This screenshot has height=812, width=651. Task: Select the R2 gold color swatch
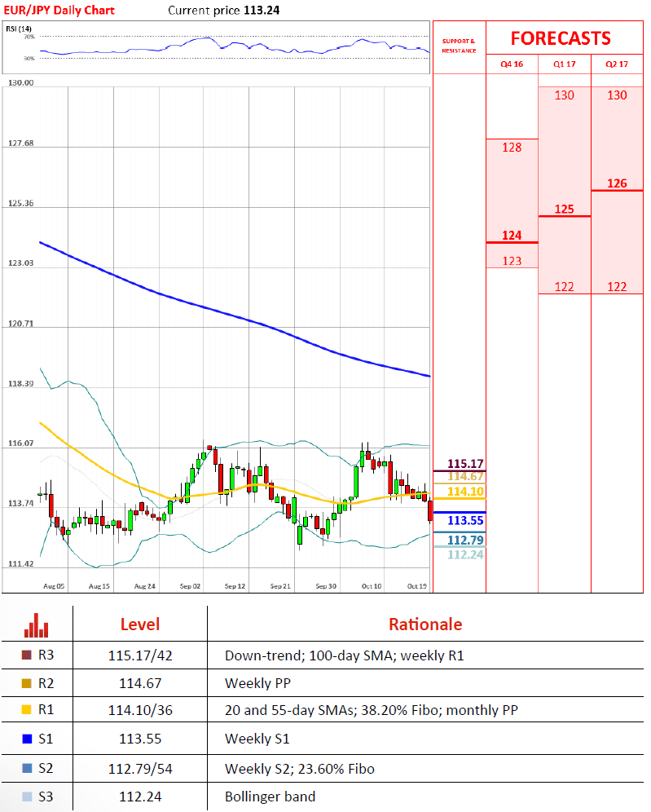(x=26, y=683)
